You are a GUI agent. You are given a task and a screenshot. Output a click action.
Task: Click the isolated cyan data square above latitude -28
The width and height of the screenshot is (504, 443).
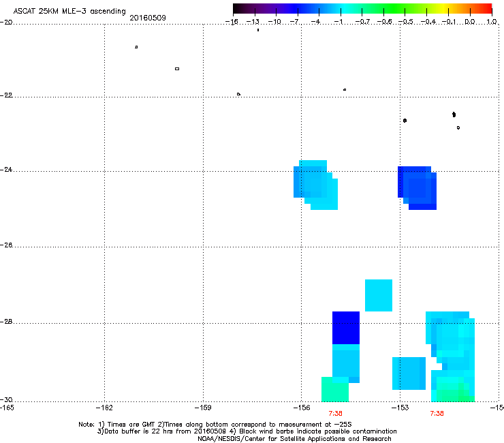coord(379,295)
